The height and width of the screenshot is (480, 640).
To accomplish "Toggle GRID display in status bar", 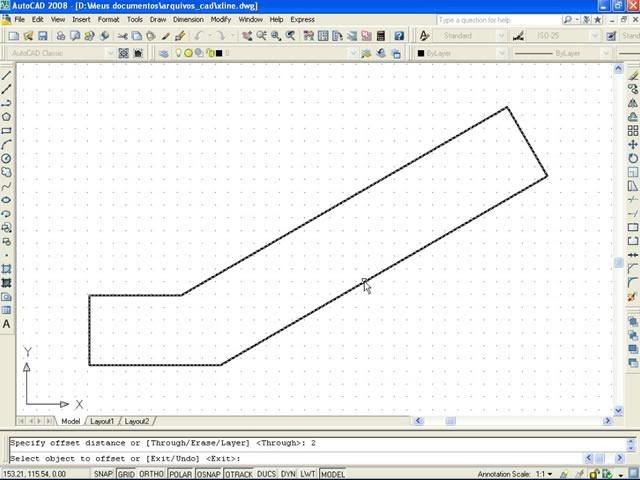I will click(126, 474).
